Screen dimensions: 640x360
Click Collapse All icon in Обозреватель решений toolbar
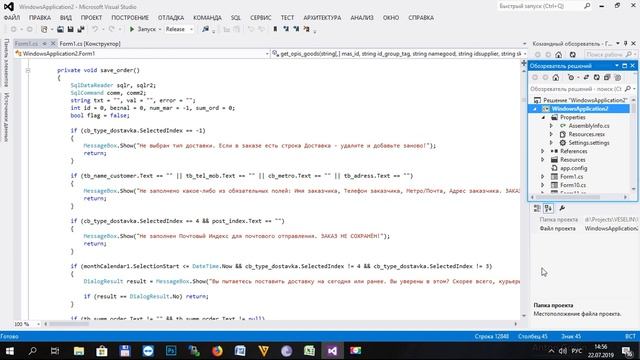tap(607, 78)
